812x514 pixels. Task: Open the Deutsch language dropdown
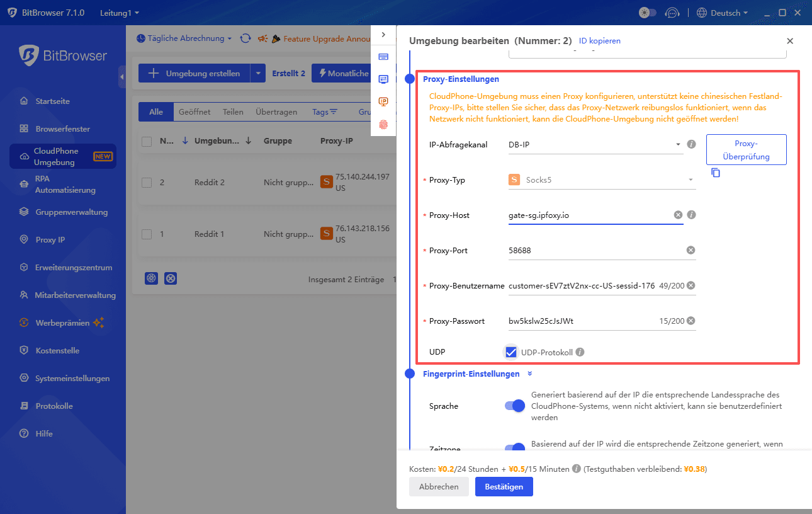(724, 13)
